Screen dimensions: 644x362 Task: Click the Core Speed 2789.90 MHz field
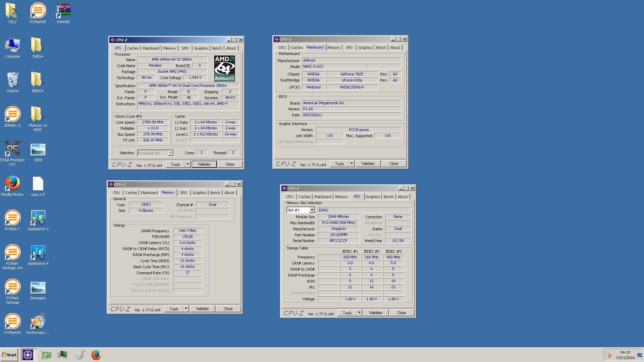point(153,122)
